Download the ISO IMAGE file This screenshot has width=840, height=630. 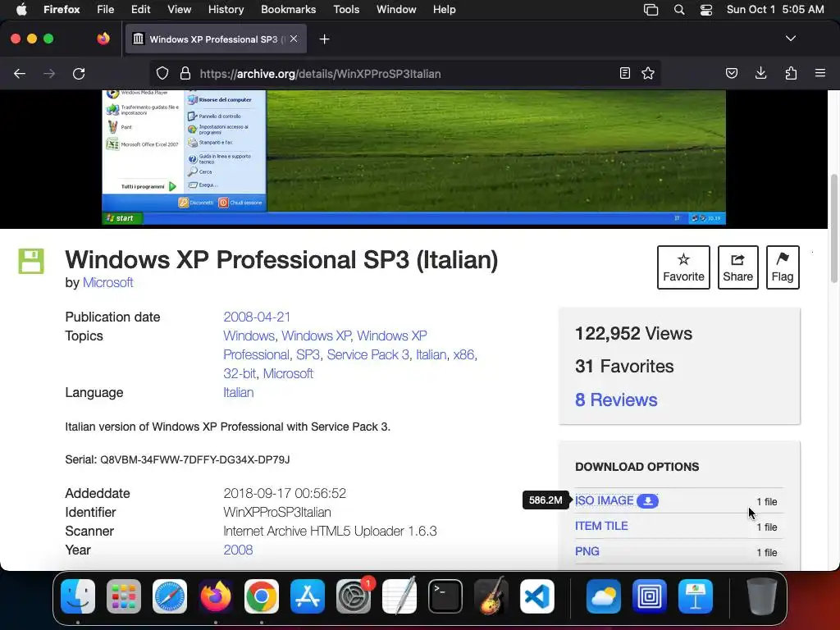click(605, 500)
